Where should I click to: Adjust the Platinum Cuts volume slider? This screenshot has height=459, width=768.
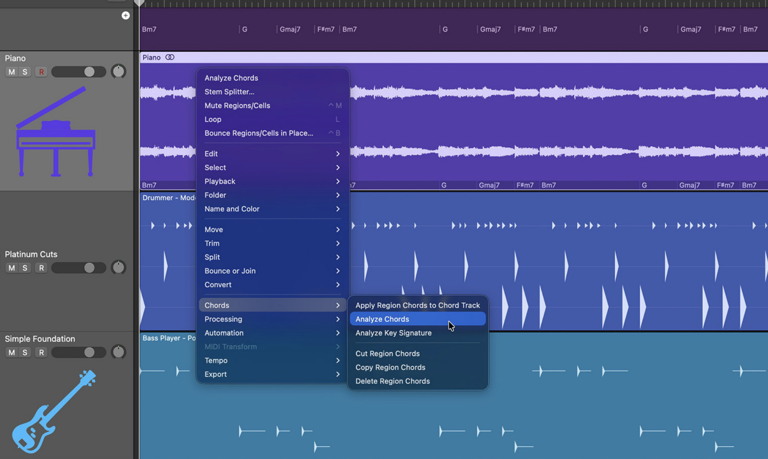click(79, 268)
